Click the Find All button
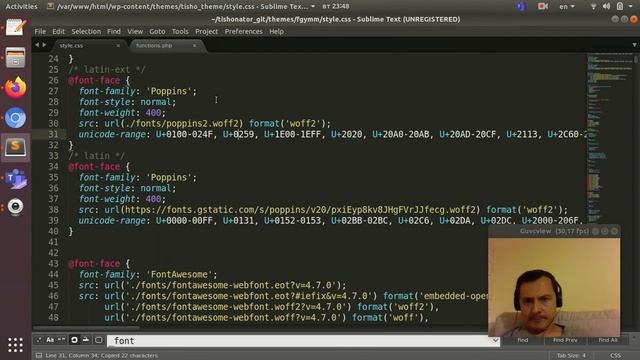The width and height of the screenshot is (640, 360). coord(608,340)
